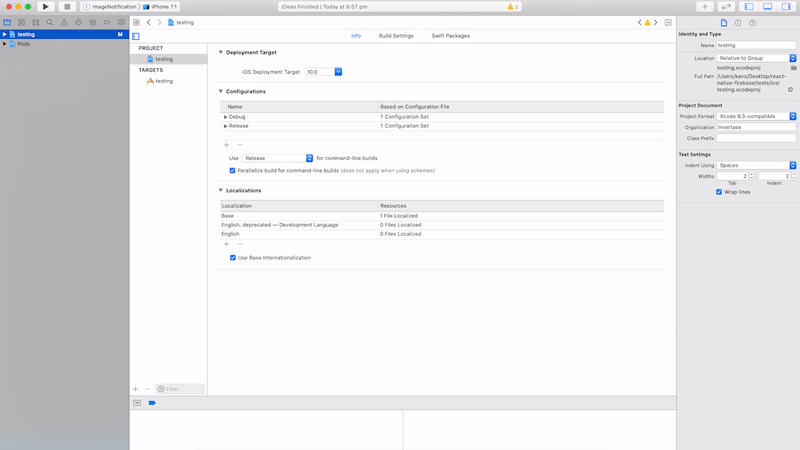
Task: Collapse the Localizations section
Action: point(221,190)
